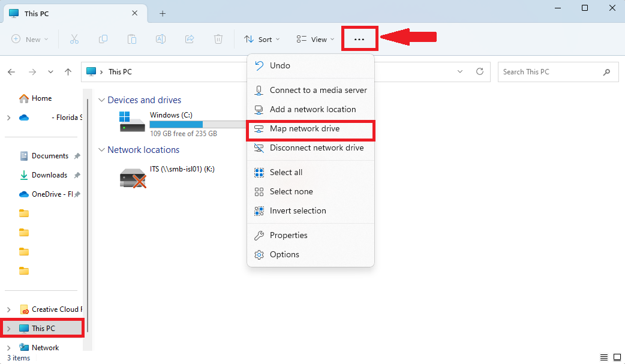Image resolution: width=625 pixels, height=364 pixels.
Task: Go up one directory level arrow
Action: pyautogui.click(x=68, y=72)
